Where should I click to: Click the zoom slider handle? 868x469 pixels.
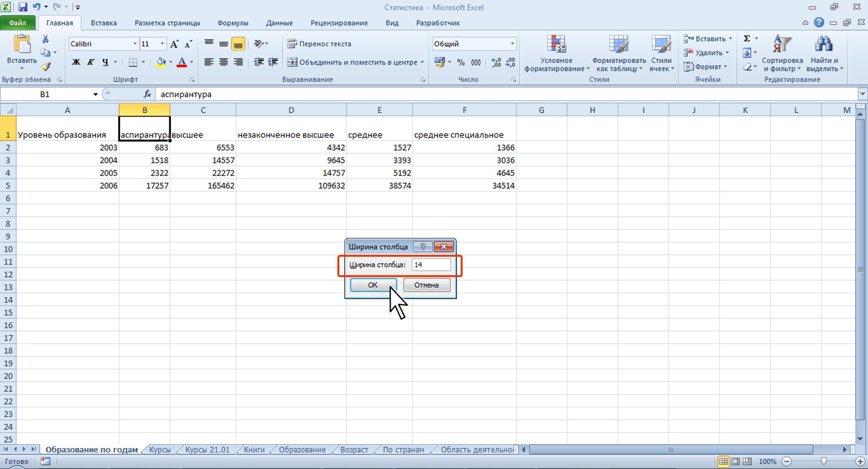(824, 461)
